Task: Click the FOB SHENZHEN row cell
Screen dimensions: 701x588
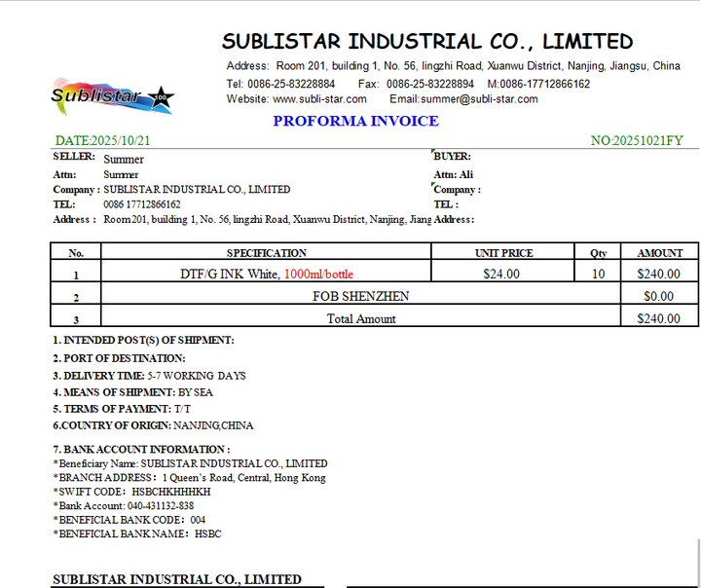Action: coord(360,296)
